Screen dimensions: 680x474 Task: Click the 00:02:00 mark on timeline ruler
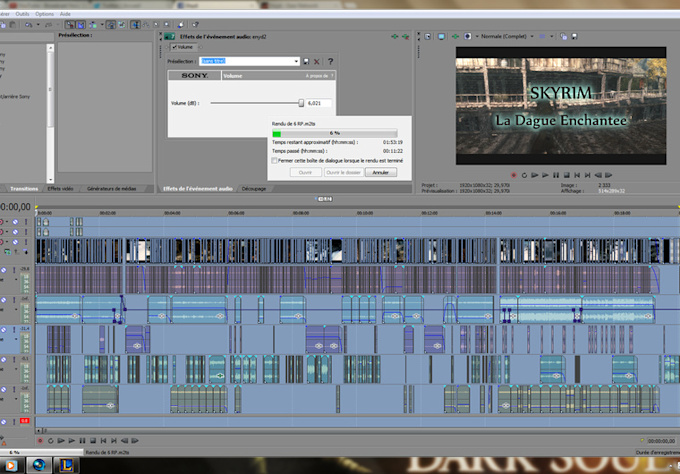(108, 213)
